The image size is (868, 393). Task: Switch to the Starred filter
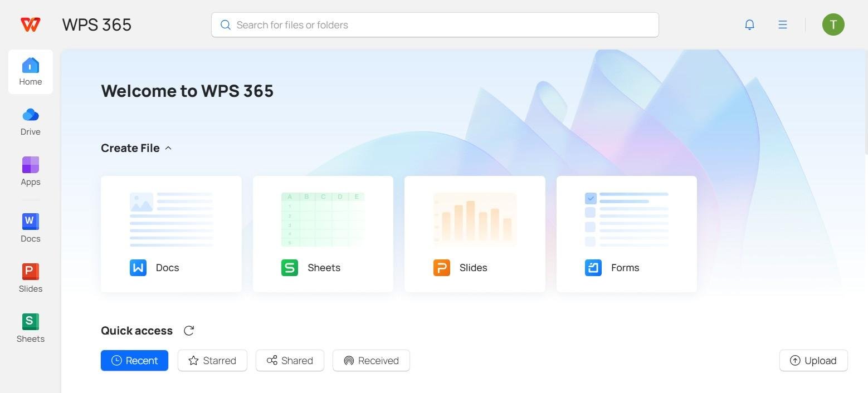point(212,360)
